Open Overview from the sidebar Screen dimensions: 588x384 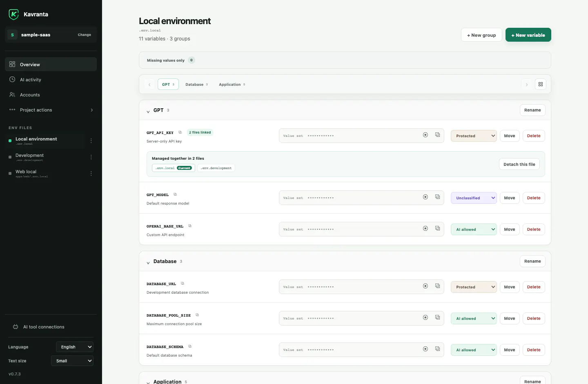(x=51, y=64)
